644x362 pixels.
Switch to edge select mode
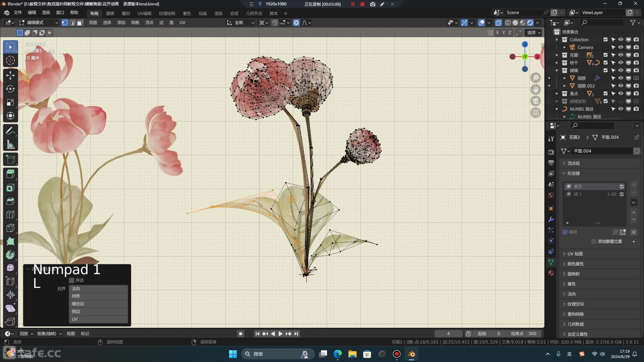tap(72, 23)
